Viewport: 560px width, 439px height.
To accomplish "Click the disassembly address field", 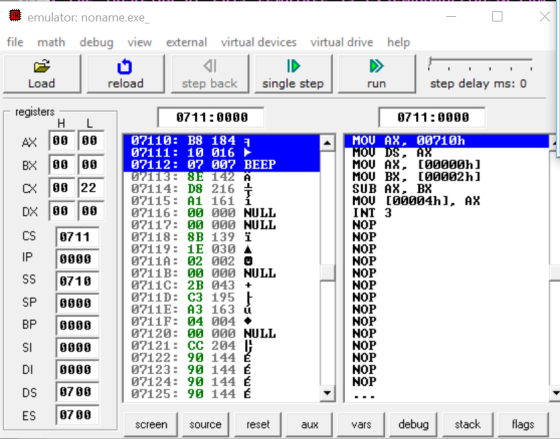I will [432, 117].
